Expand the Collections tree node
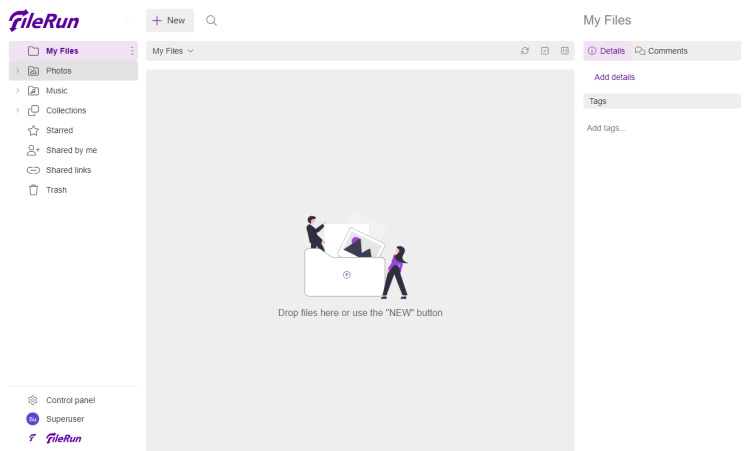750x451 pixels. [x=17, y=111]
